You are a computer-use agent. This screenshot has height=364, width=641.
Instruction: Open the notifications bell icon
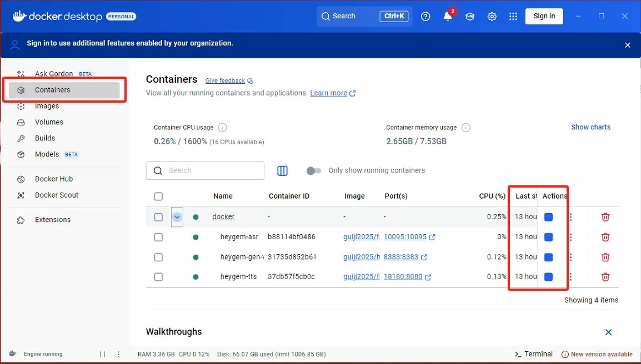coord(448,16)
